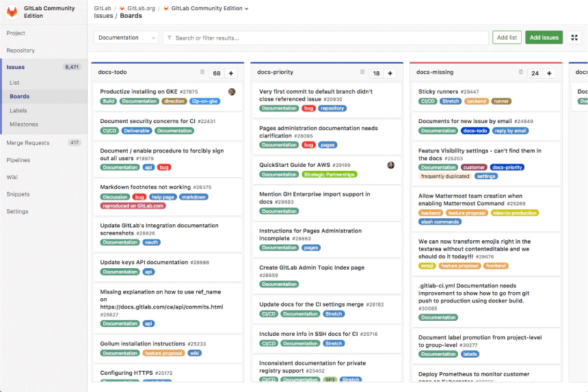This screenshot has height=392, width=588.
Task: Click the Deliverable label on security concerns issue
Action: (137, 131)
